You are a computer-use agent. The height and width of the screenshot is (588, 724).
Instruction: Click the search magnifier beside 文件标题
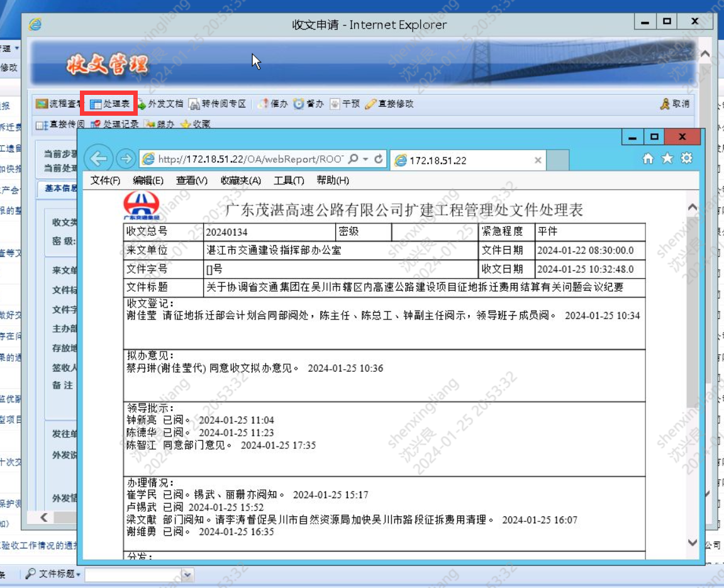(30, 574)
